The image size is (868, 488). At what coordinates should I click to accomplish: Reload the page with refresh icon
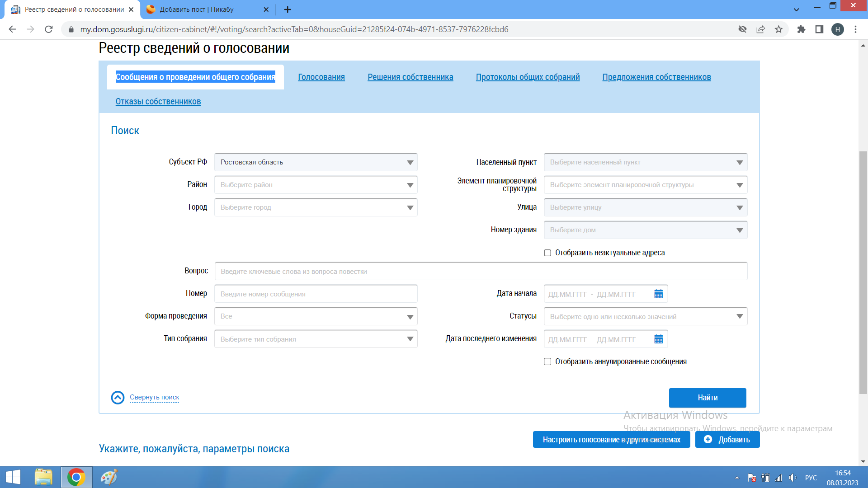click(49, 29)
